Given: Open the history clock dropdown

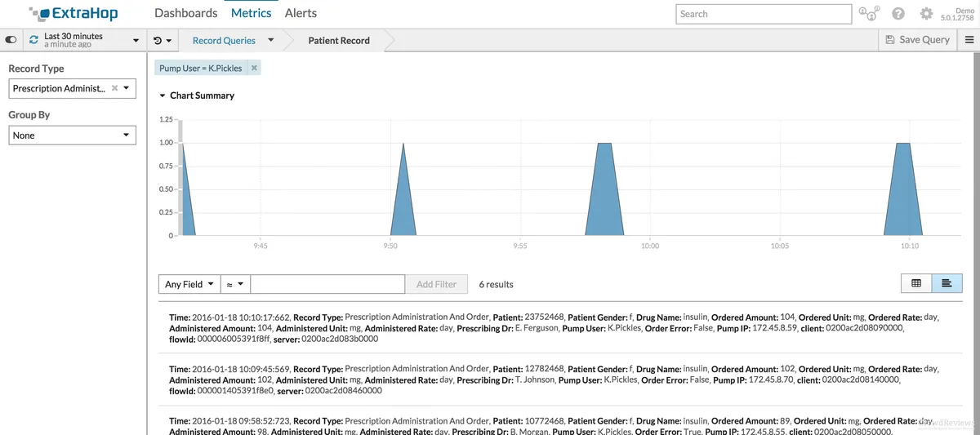Looking at the screenshot, I should coord(163,40).
